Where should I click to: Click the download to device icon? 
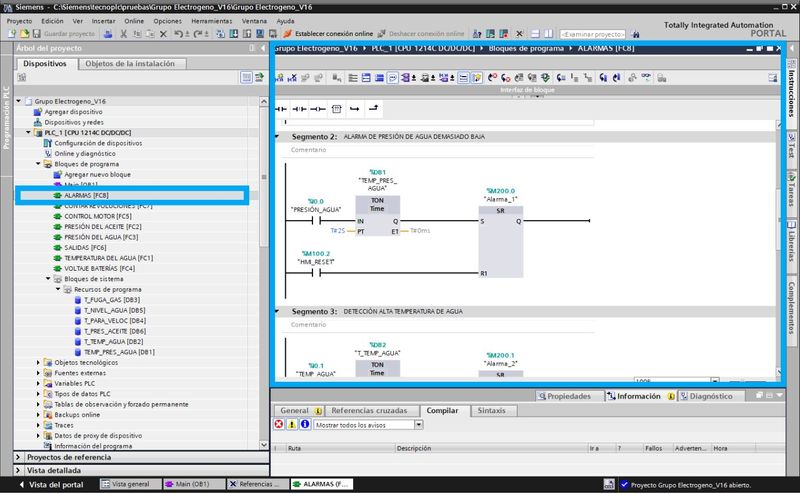click(234, 34)
